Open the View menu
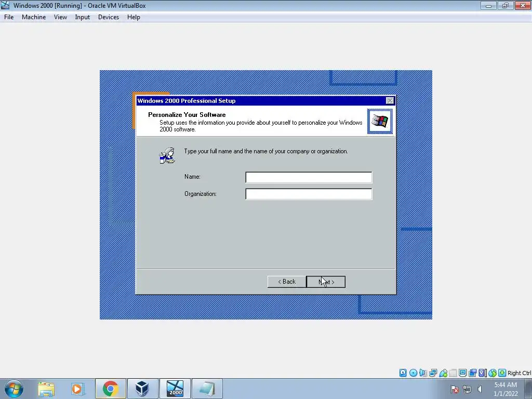Screen dimensions: 532x399 coord(60,17)
